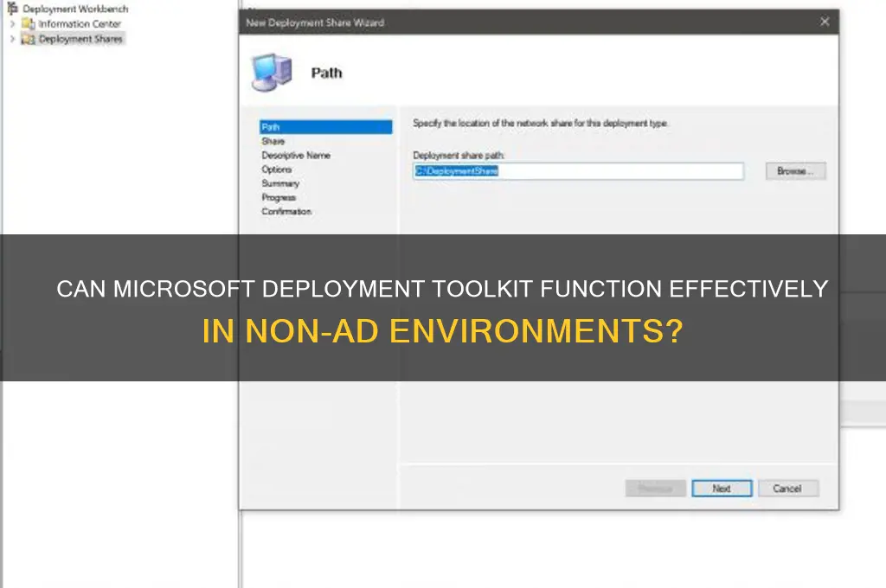Close the New Deployment Share Wizard

pos(825,22)
